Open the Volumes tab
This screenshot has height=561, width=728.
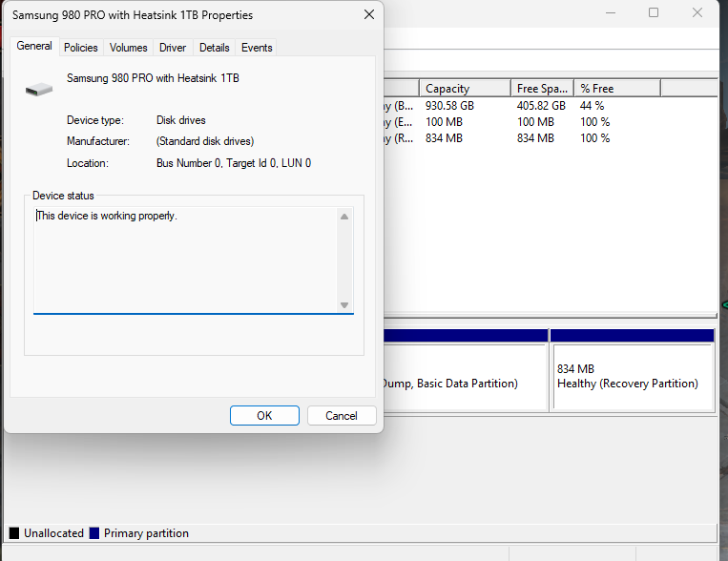click(128, 48)
